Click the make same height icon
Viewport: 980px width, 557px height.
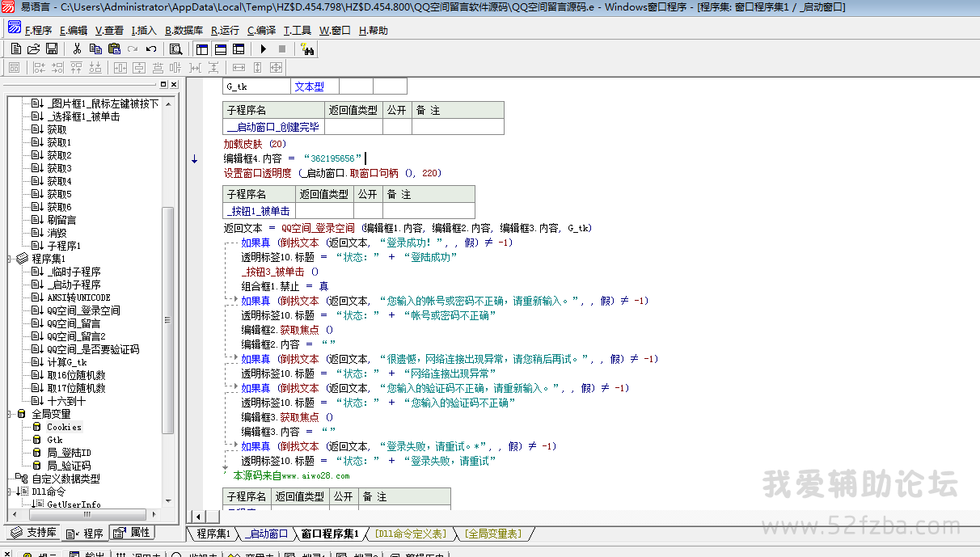pyautogui.click(x=258, y=68)
